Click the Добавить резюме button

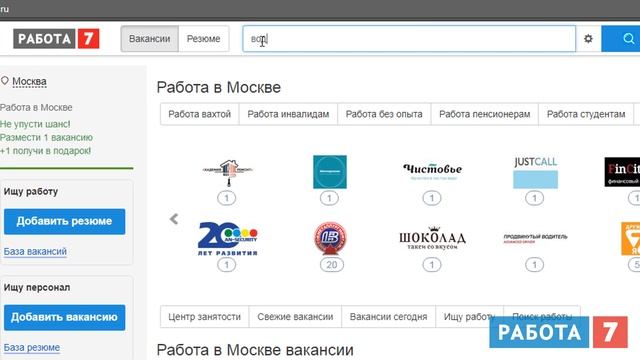(64, 221)
